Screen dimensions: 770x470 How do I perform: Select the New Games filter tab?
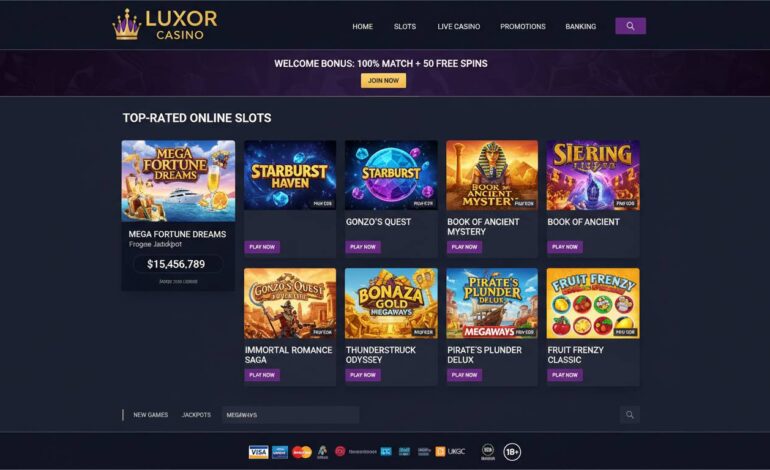point(151,415)
